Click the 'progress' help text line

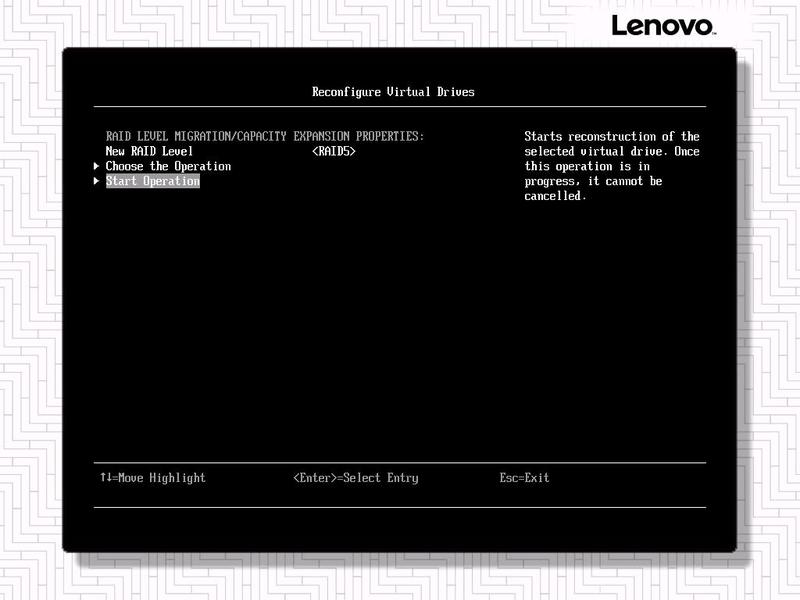point(593,181)
